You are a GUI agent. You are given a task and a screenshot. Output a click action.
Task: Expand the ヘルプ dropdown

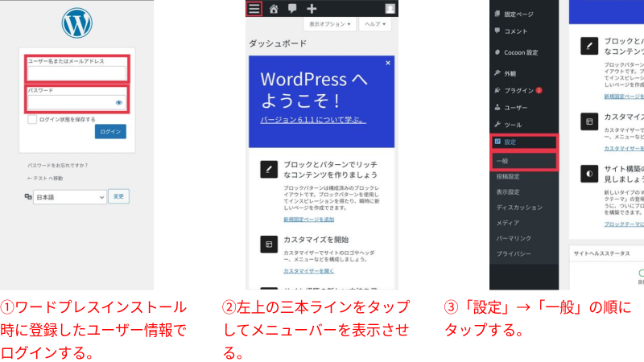[x=375, y=24]
